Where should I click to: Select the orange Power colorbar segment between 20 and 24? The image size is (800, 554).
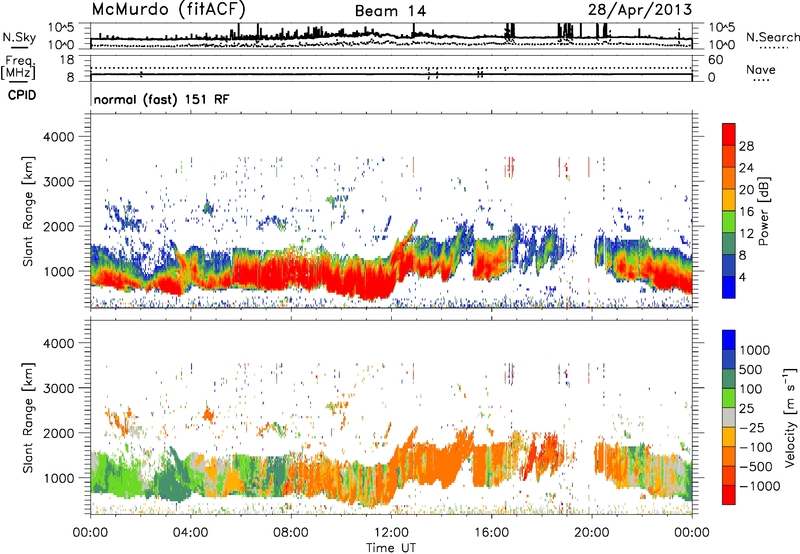pyautogui.click(x=729, y=178)
